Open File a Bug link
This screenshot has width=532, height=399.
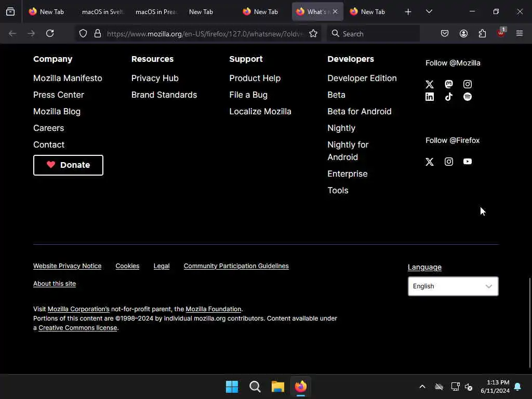(x=248, y=95)
